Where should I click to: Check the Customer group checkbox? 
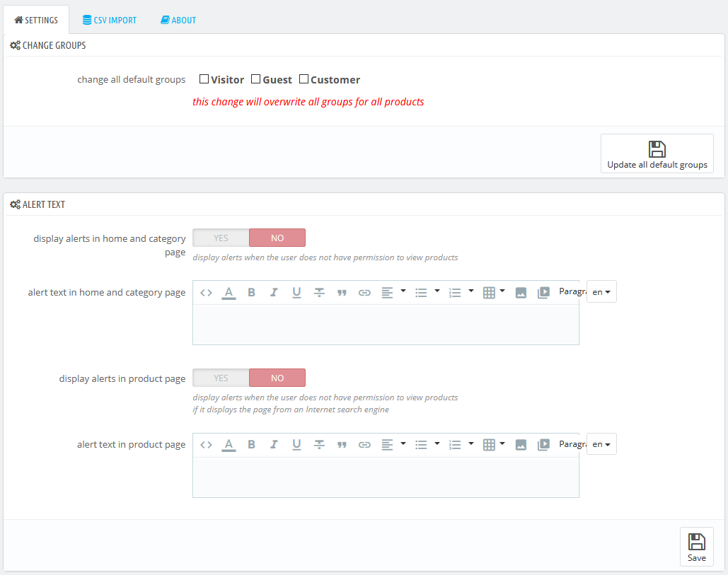click(x=304, y=79)
